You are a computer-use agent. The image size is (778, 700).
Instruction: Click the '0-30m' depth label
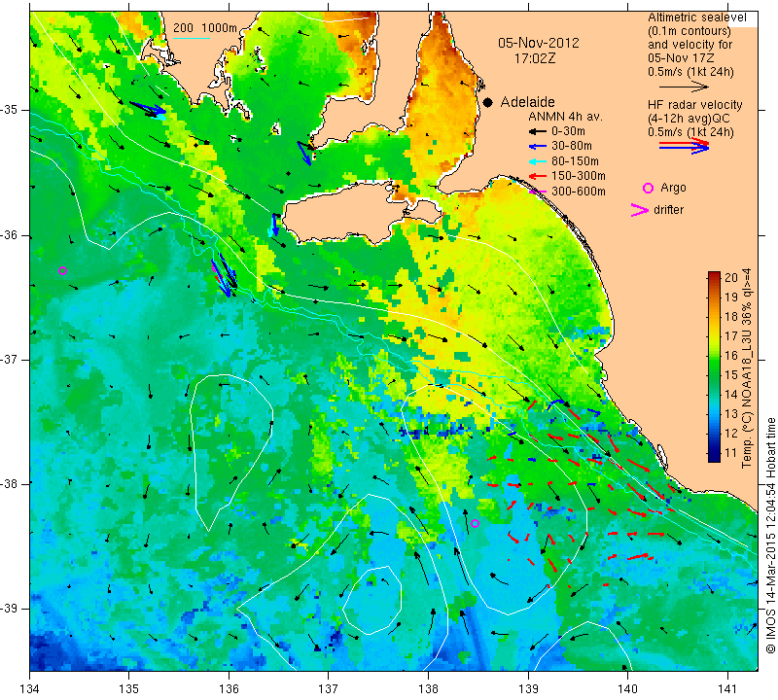(x=568, y=131)
